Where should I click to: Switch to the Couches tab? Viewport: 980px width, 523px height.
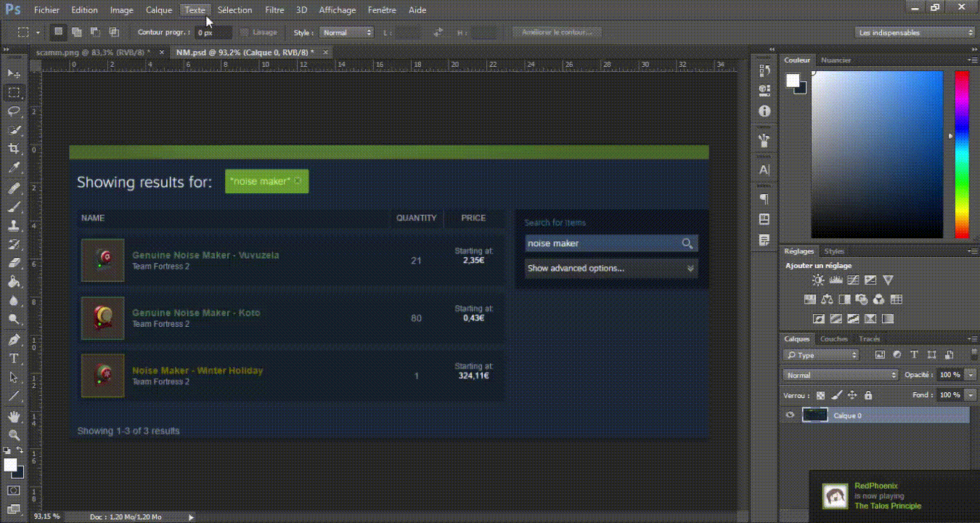click(834, 339)
